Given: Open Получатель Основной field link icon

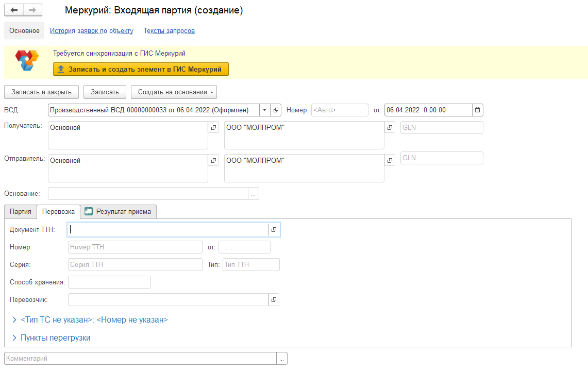Looking at the screenshot, I should coord(214,128).
